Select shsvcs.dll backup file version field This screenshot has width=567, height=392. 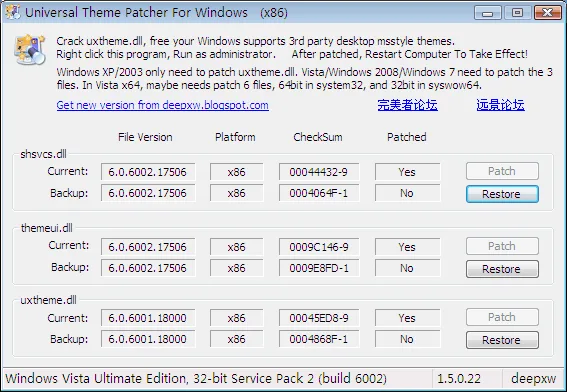coord(148,193)
